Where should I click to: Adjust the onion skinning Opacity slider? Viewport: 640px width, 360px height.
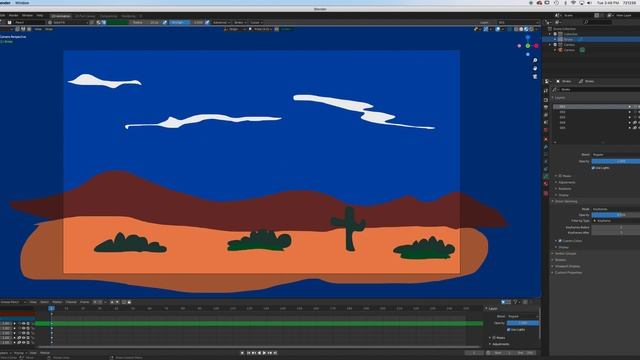click(616, 214)
